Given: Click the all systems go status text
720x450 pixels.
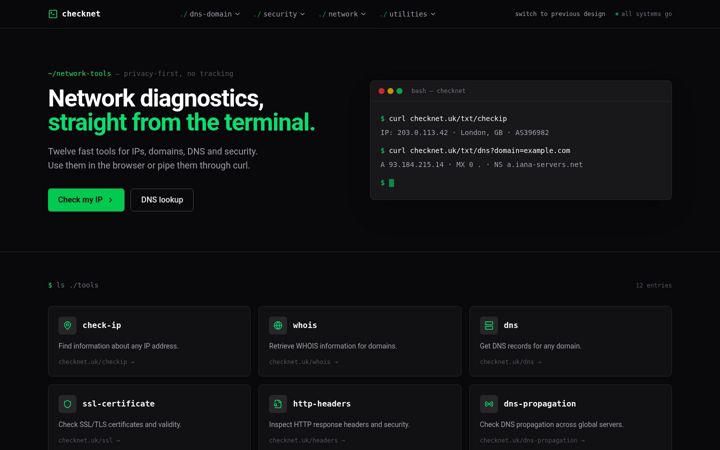Looking at the screenshot, I should coord(647,14).
